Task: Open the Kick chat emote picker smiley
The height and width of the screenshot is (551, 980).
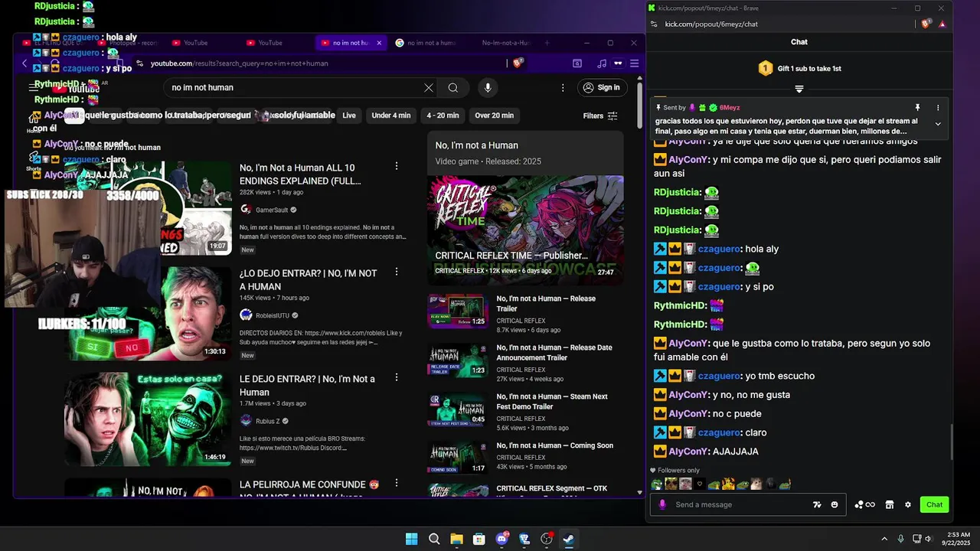Action: (835, 504)
